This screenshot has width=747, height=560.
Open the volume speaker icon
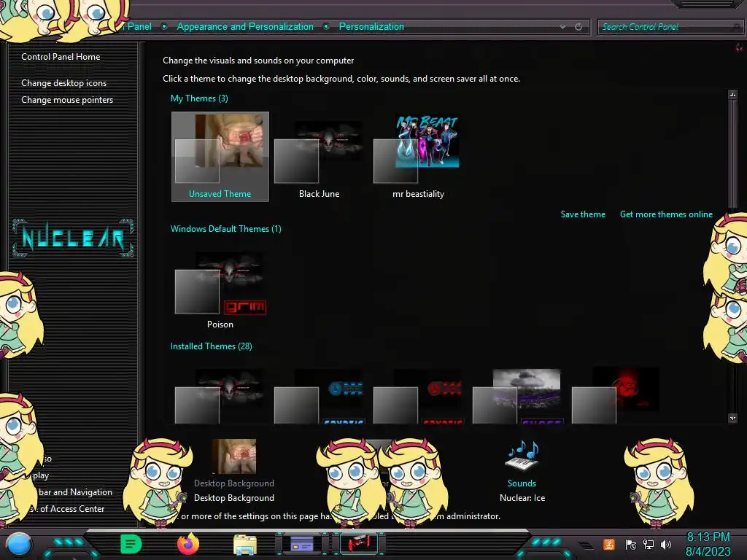pos(666,544)
